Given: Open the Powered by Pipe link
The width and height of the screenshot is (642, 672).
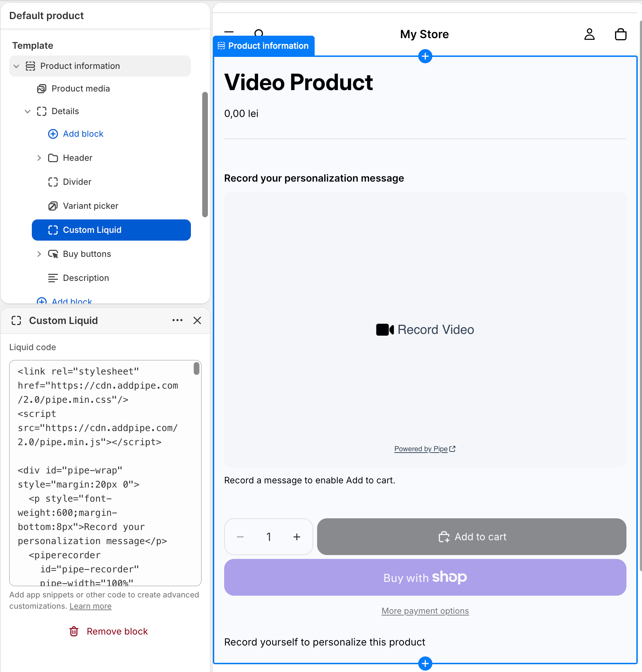Looking at the screenshot, I should pyautogui.click(x=425, y=449).
